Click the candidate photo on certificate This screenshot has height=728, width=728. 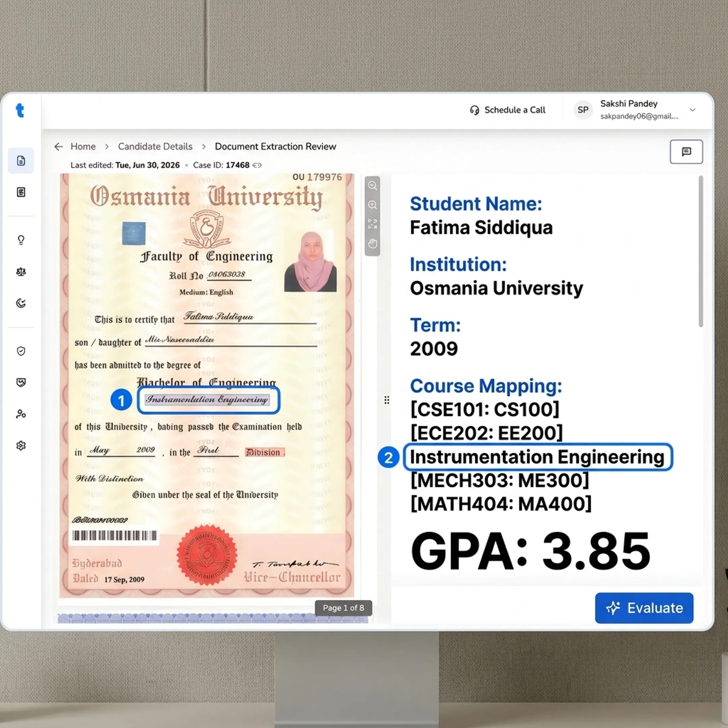pyautogui.click(x=310, y=262)
